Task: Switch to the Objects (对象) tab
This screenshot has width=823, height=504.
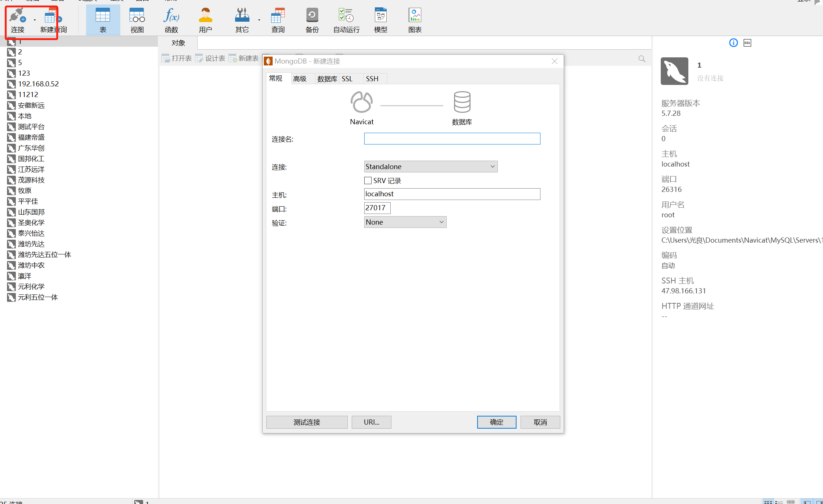Action: pyautogui.click(x=178, y=43)
